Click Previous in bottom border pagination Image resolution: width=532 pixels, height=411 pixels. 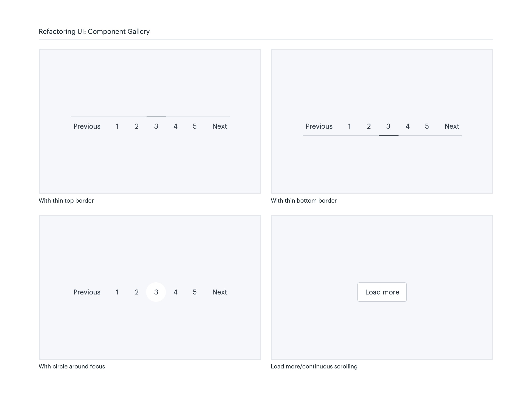click(x=319, y=126)
